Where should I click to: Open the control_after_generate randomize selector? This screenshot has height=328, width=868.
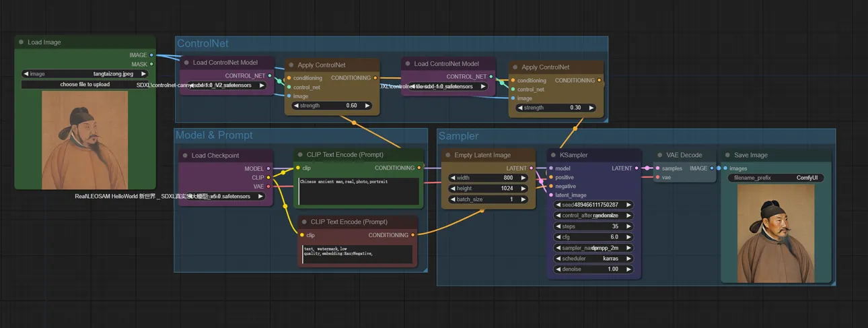(593, 216)
